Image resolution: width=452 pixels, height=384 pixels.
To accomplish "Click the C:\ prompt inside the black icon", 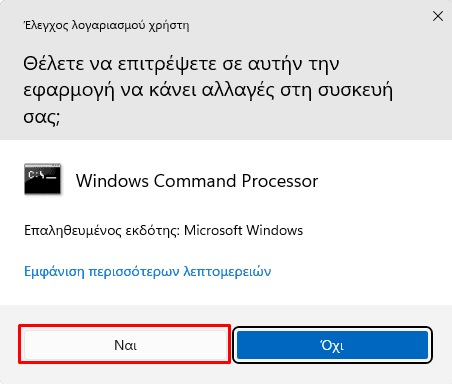I will point(36,175).
